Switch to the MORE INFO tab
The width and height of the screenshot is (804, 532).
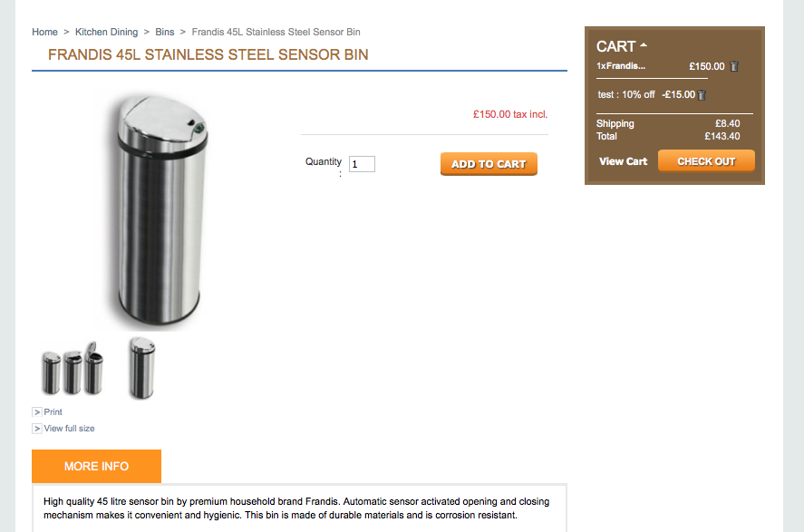tap(96, 466)
